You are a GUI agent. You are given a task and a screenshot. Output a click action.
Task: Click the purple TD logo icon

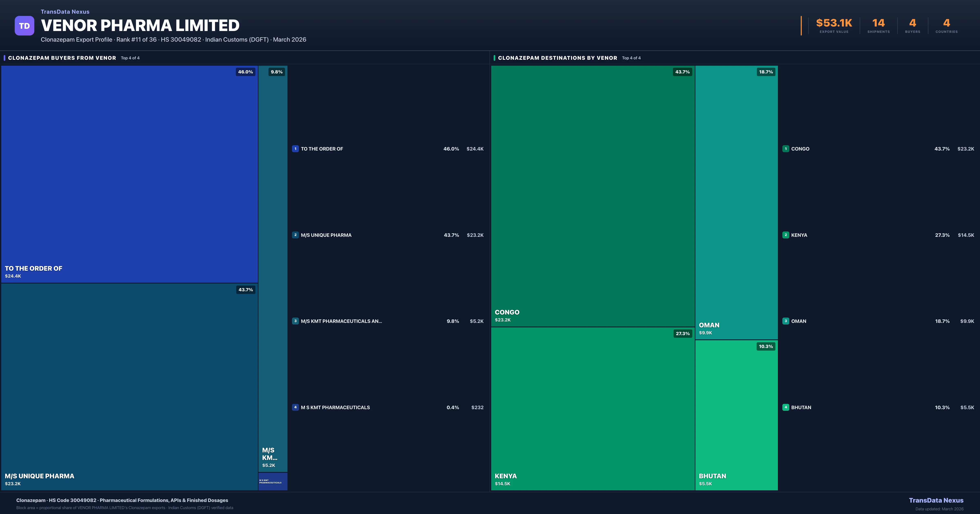[24, 26]
